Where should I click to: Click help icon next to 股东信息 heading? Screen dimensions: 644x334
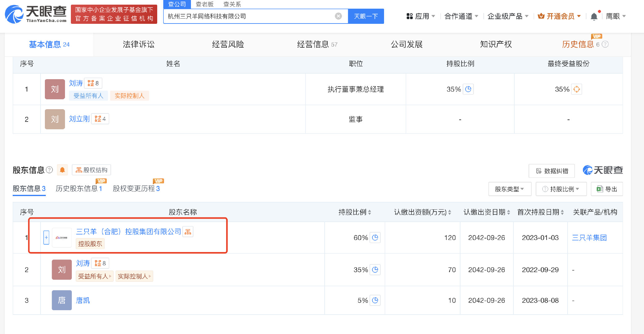(49, 170)
